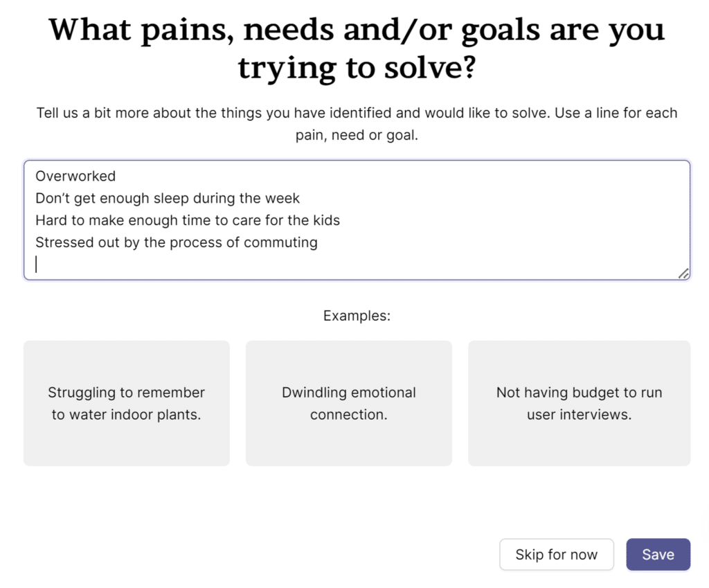Click the instructional text below the heading
This screenshot has height=588, width=709.
point(356,123)
